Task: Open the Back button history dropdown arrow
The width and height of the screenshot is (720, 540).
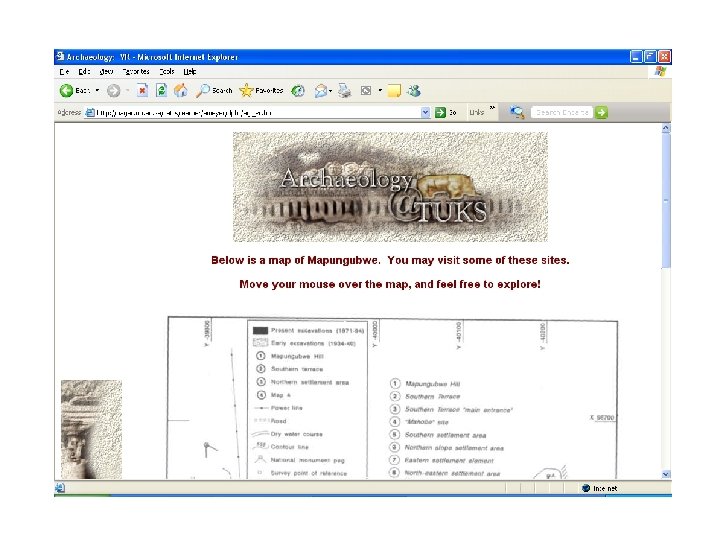Action: pyautogui.click(x=97, y=90)
